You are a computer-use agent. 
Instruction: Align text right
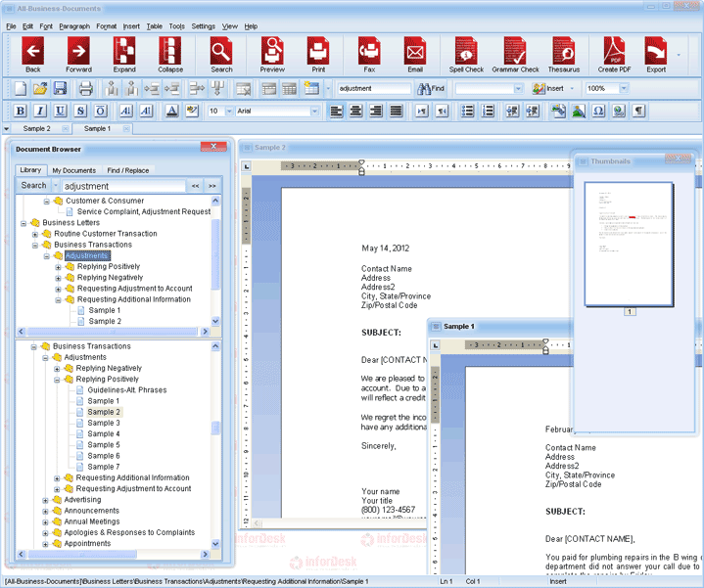point(376,111)
